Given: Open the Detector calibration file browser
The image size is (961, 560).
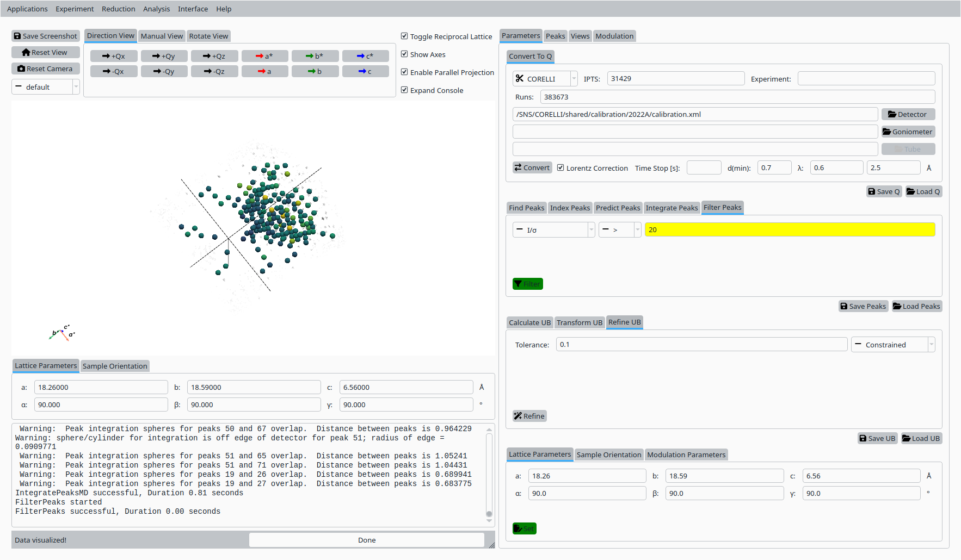Looking at the screenshot, I should tap(908, 114).
